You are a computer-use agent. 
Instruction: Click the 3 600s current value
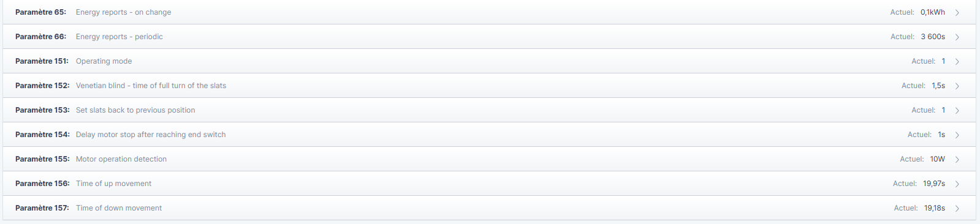[933, 37]
